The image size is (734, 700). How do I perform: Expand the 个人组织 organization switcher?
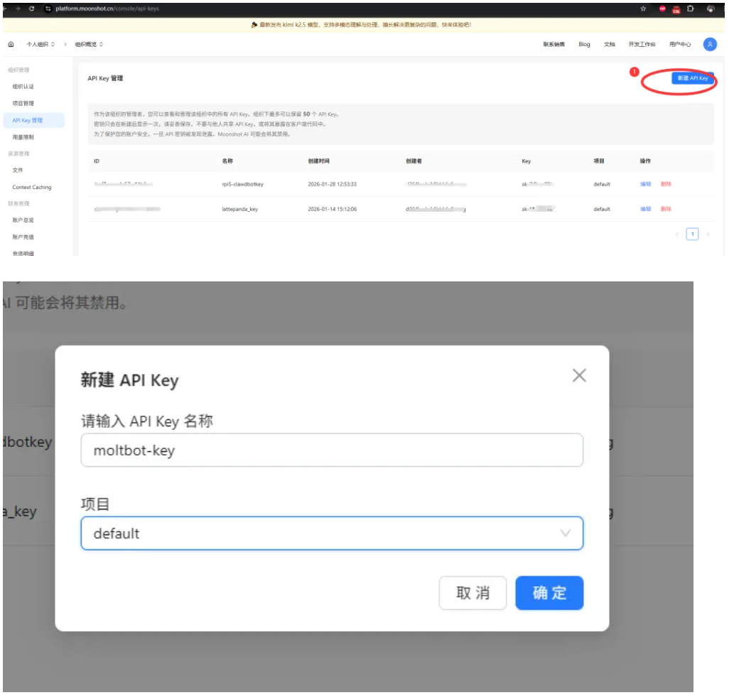click(41, 44)
